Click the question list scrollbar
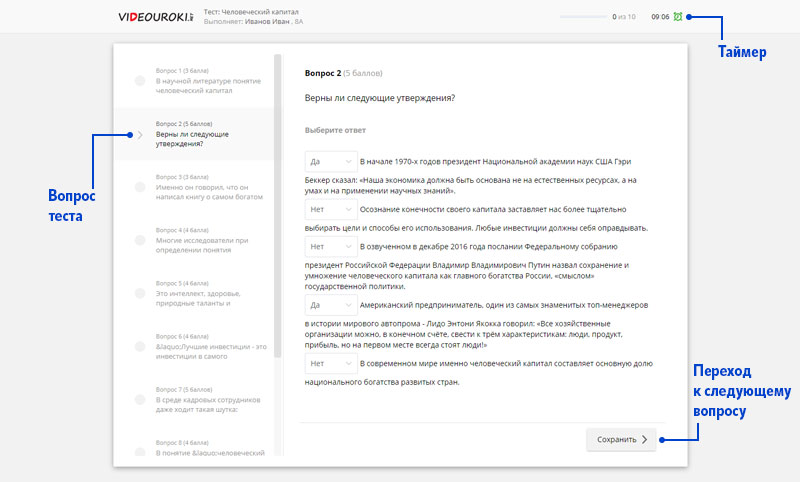The image size is (800, 482). [x=278, y=206]
